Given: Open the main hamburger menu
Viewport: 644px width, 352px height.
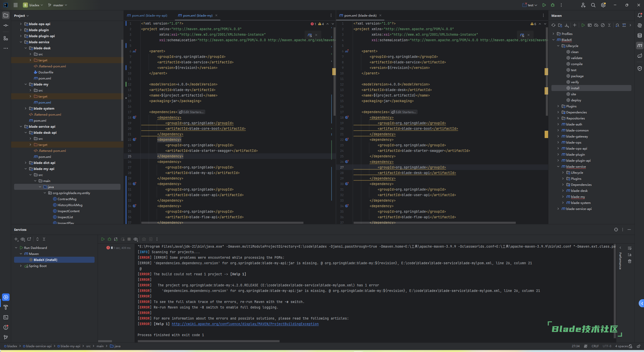Looking at the screenshot, I should (16, 5).
